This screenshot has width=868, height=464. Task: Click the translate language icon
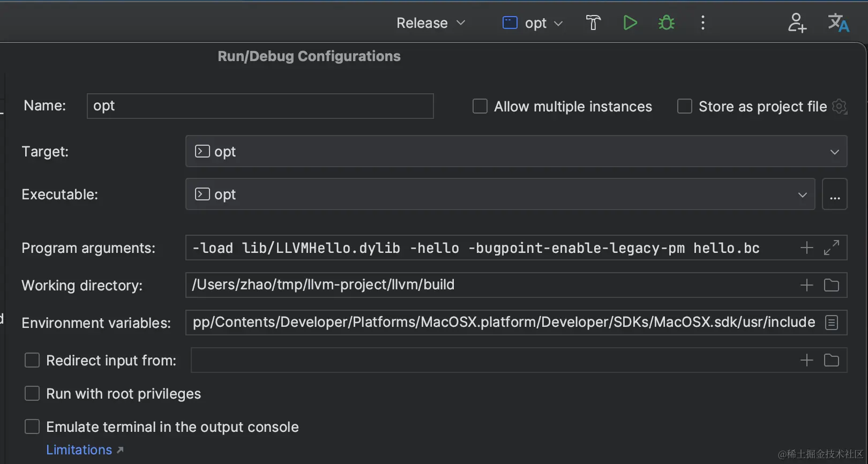click(x=839, y=23)
